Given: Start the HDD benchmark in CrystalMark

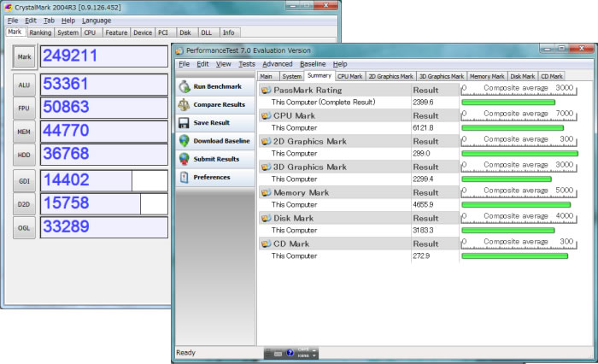Looking at the screenshot, I should point(24,155).
